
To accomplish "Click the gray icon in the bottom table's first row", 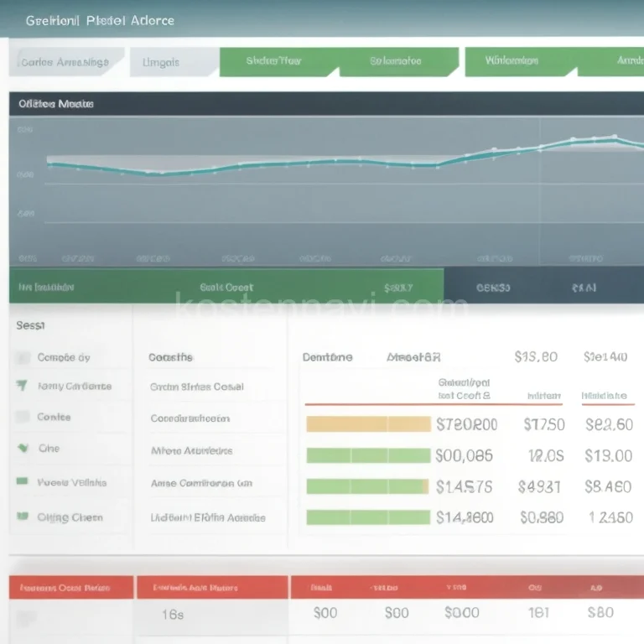I will click(x=27, y=617).
